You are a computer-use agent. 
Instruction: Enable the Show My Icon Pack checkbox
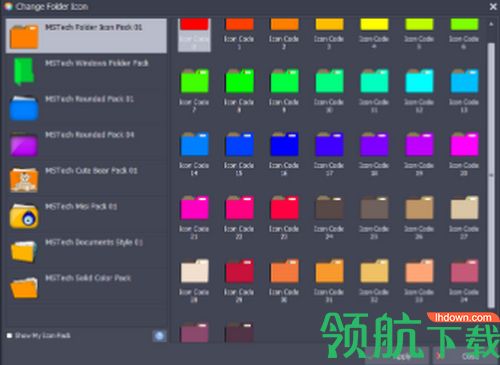coord(10,335)
